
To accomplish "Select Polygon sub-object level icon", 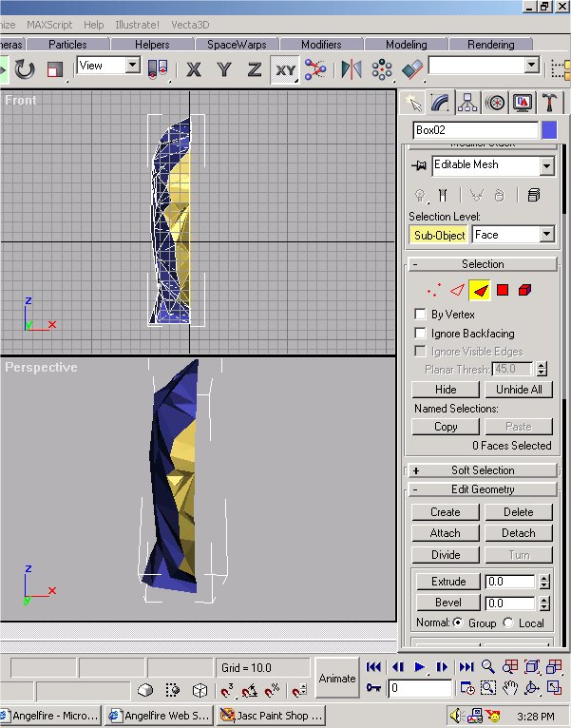I will click(x=503, y=290).
